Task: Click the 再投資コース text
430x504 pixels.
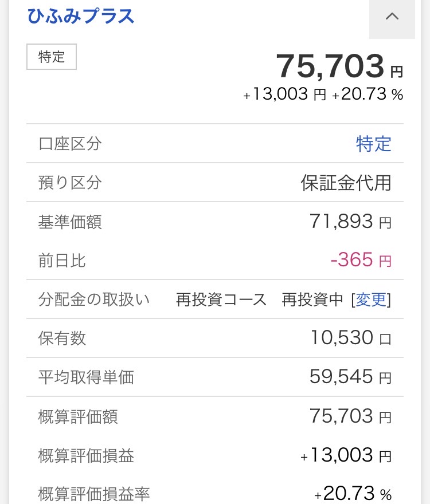Action: coord(221,300)
